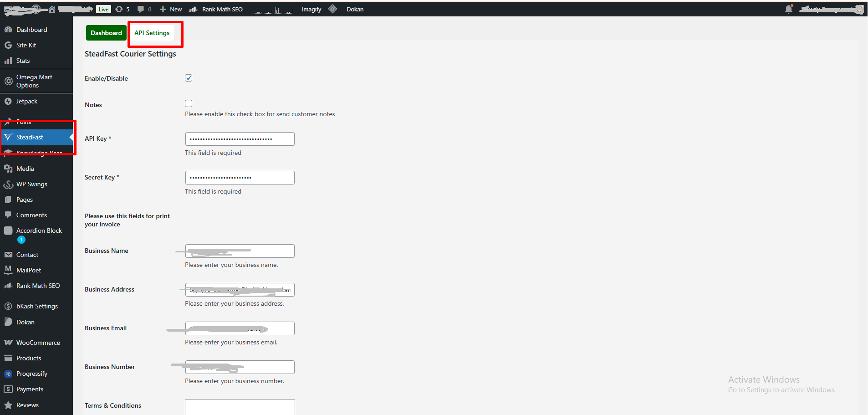Click the Stats bar chart icon
The height and width of the screenshot is (415, 868).
[8, 61]
